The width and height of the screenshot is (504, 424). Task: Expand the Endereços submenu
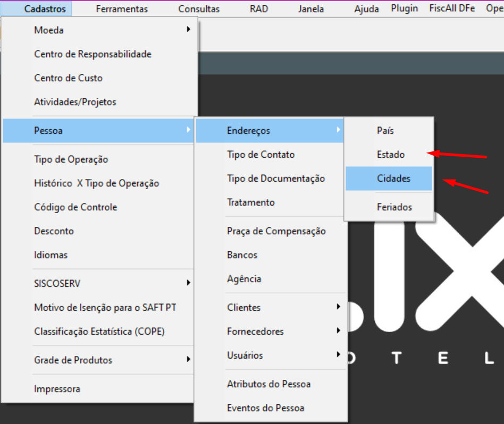tap(270, 131)
